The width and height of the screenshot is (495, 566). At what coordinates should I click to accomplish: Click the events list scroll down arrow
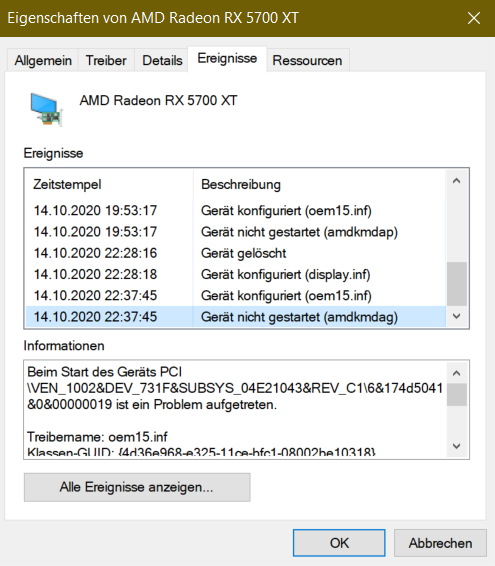click(x=456, y=316)
